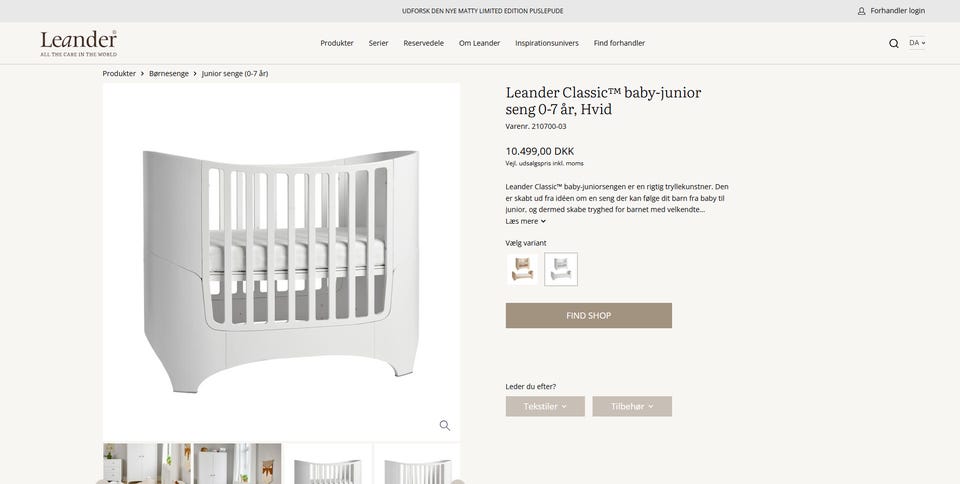This screenshot has width=960, height=484.
Task: Expand the Tekstiler dropdown
Action: pos(545,406)
